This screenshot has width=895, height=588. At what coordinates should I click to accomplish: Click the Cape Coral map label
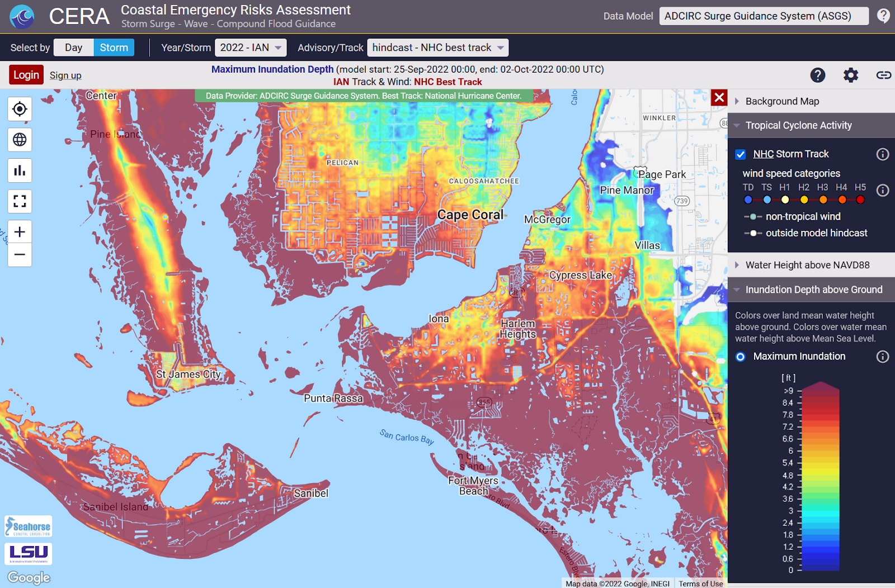[x=470, y=215]
